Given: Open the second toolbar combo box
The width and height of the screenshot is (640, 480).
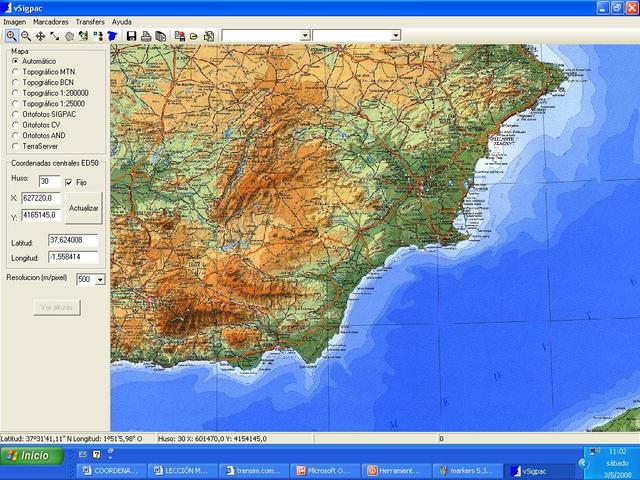Looking at the screenshot, I should pyautogui.click(x=396, y=35).
